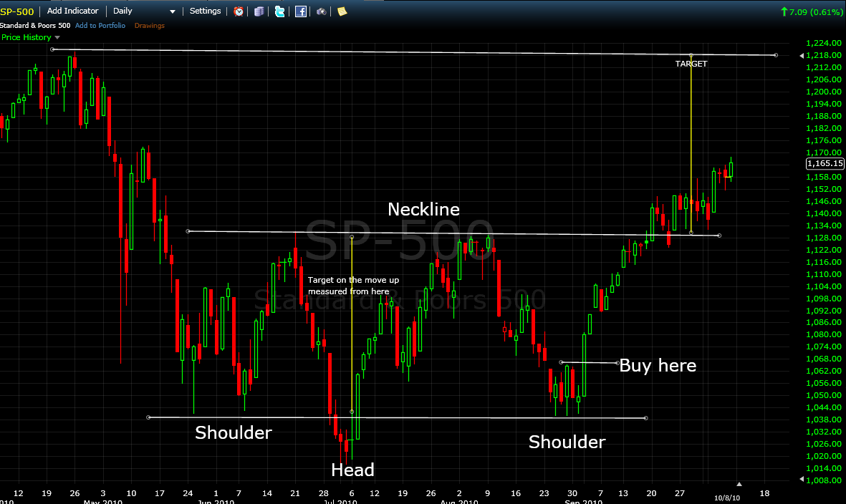This screenshot has width=846, height=504.
Task: Select the left Shoulder label near June
Action: 233,432
